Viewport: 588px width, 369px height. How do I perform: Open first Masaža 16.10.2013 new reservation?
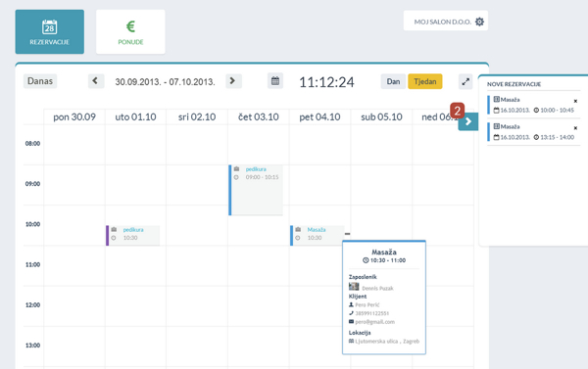coord(534,105)
